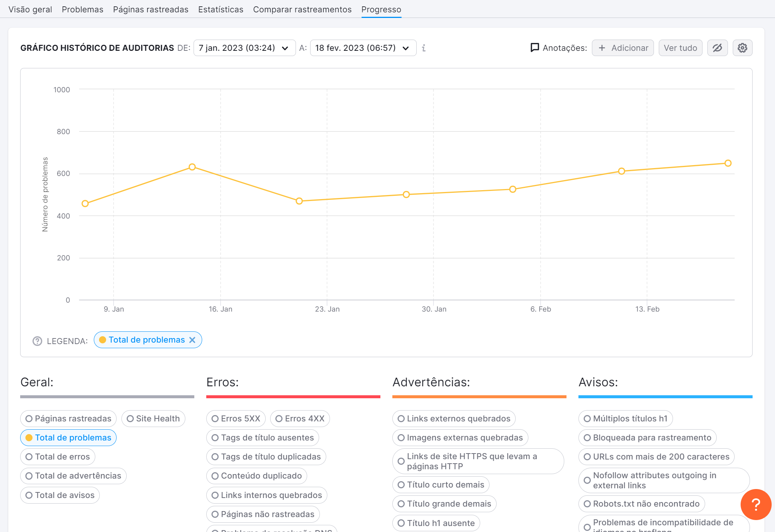Select the Site Health metric
Viewport: 775px width, 532px height.
click(153, 418)
